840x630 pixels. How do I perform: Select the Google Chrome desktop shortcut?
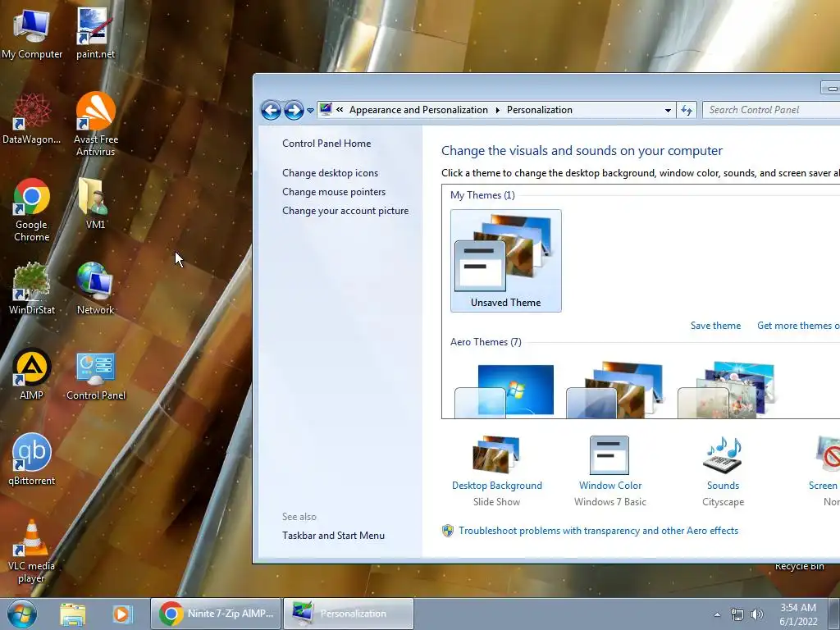(32, 210)
